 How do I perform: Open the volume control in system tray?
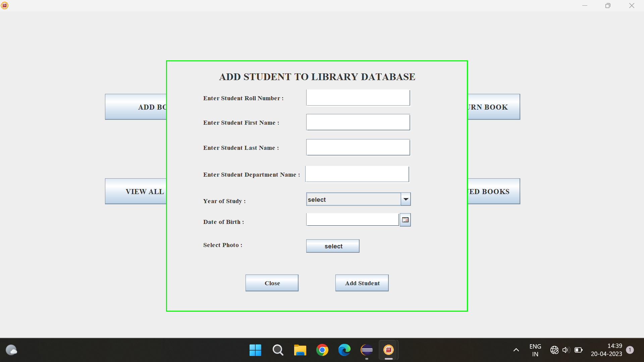(566, 350)
